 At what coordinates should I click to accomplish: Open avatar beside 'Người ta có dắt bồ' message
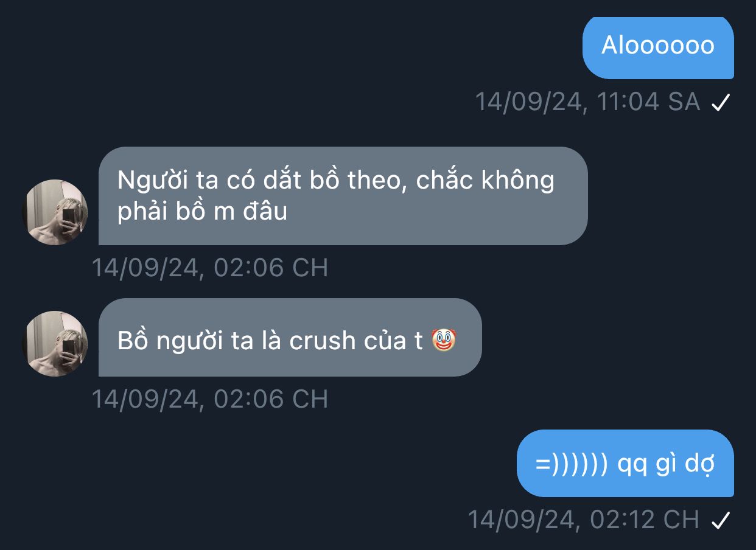click(55, 212)
